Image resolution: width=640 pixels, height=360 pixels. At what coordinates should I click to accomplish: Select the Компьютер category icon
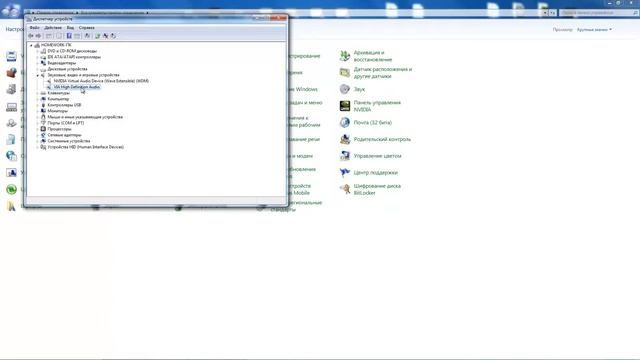pyautogui.click(x=43, y=99)
